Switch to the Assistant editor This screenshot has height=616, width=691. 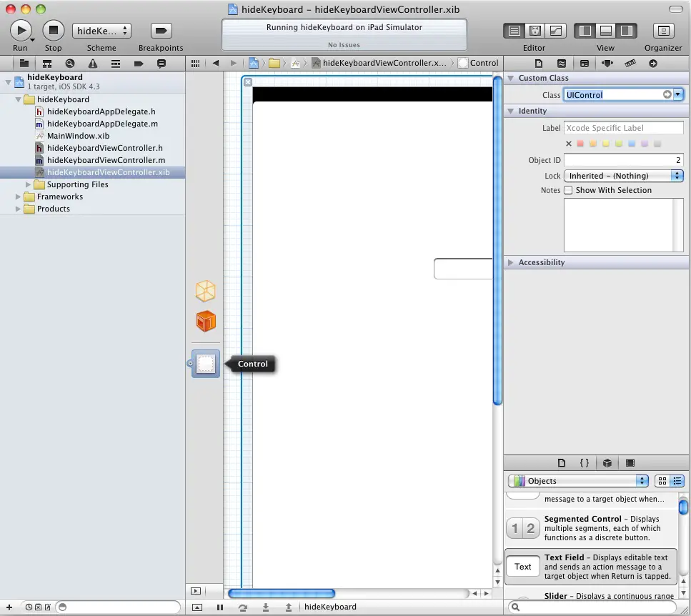point(535,31)
